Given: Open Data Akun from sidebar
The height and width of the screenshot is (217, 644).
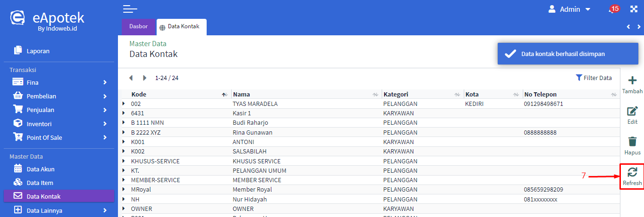Looking at the screenshot, I should click(x=41, y=169).
